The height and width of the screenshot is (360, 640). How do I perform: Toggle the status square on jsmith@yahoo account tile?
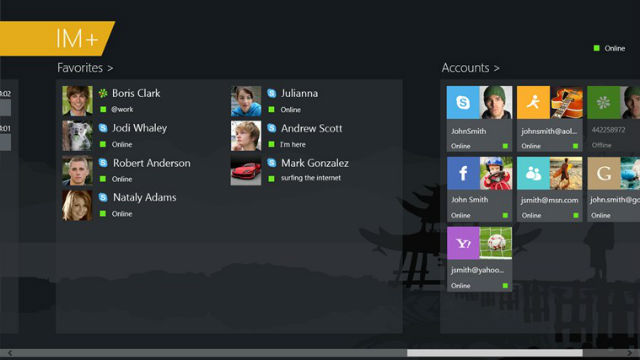pyautogui.click(x=505, y=286)
